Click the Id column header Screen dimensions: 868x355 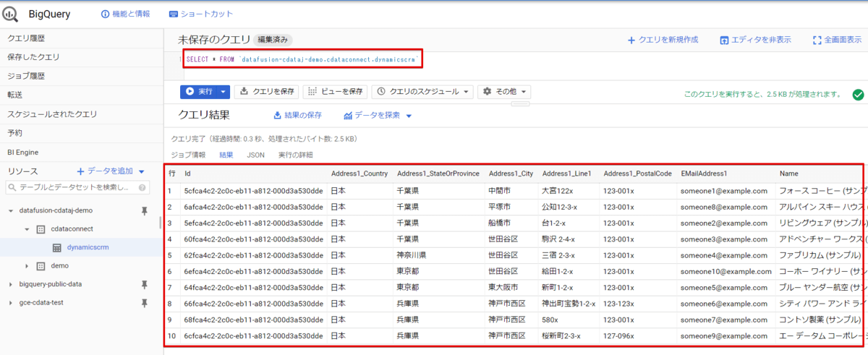[x=187, y=174]
